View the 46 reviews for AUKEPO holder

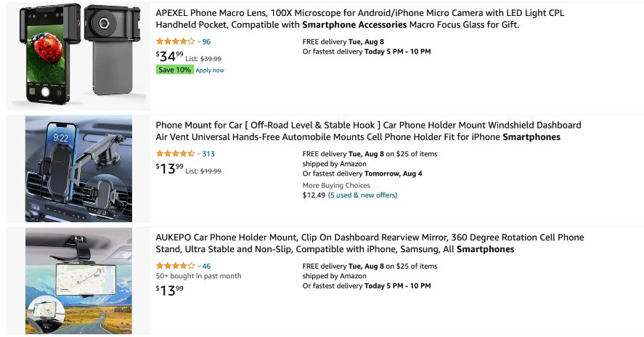[207, 267]
